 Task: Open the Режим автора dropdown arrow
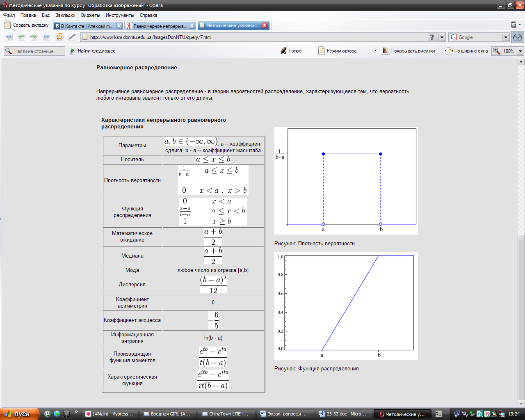pyautogui.click(x=375, y=50)
